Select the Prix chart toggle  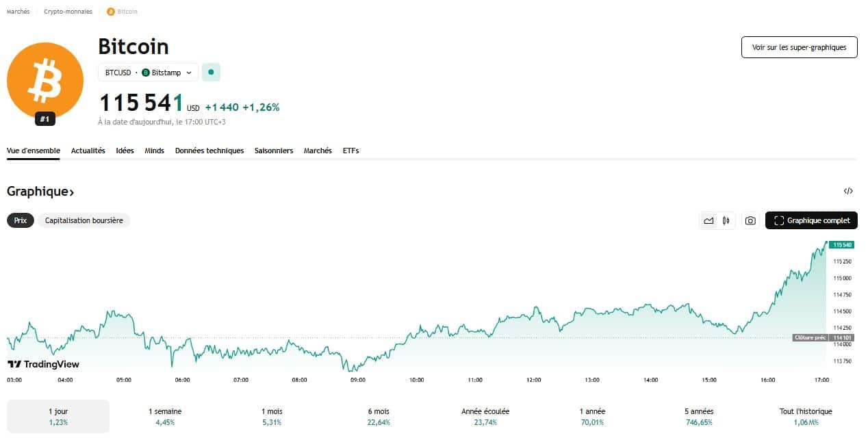pyautogui.click(x=21, y=220)
